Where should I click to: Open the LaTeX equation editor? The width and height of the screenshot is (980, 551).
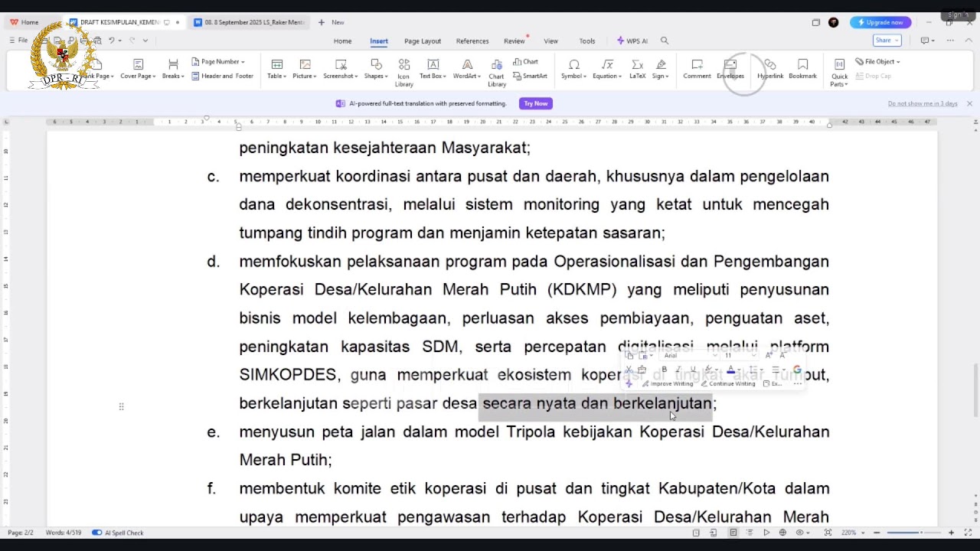pyautogui.click(x=637, y=69)
